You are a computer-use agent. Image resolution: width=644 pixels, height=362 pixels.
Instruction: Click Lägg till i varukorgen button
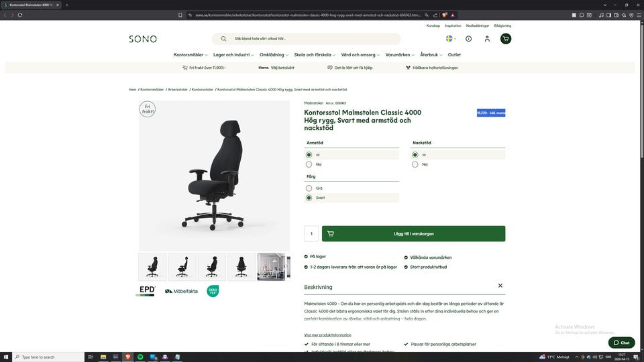(x=414, y=233)
